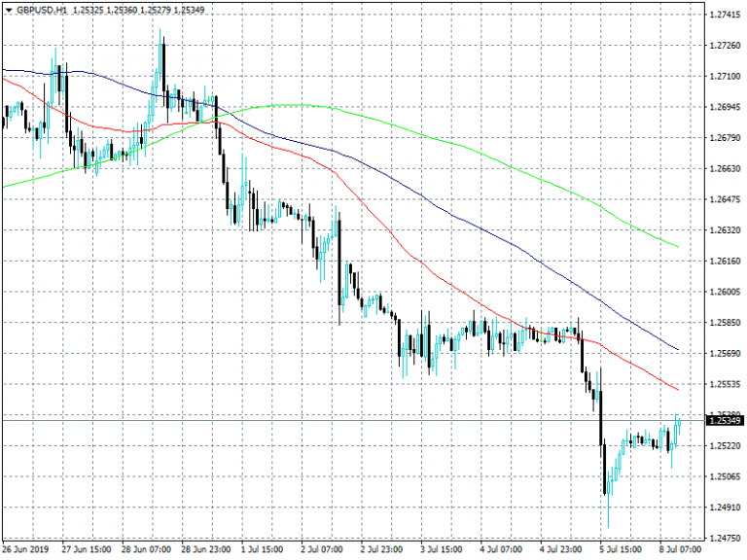Click the 28 Jun 23:00 time label

click(207, 549)
